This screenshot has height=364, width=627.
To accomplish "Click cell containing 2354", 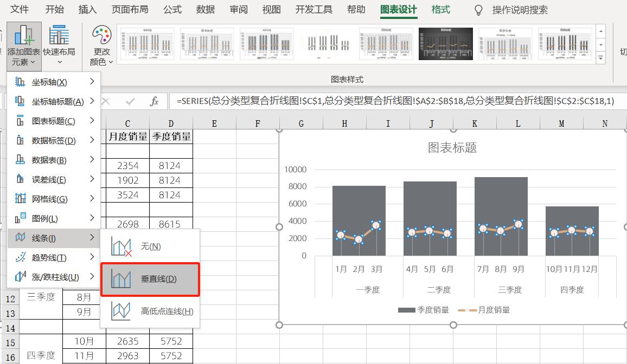I will (x=128, y=166).
